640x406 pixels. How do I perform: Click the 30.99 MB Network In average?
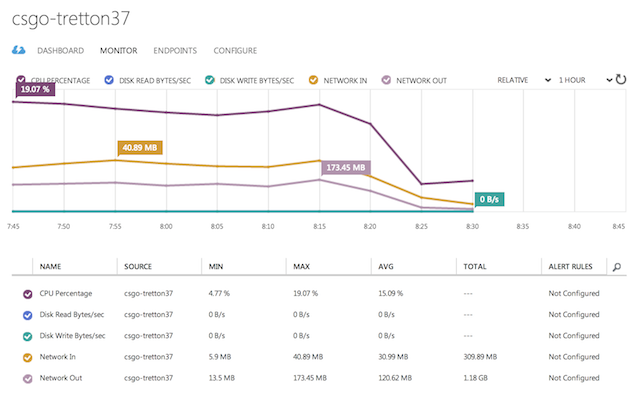[x=393, y=357]
